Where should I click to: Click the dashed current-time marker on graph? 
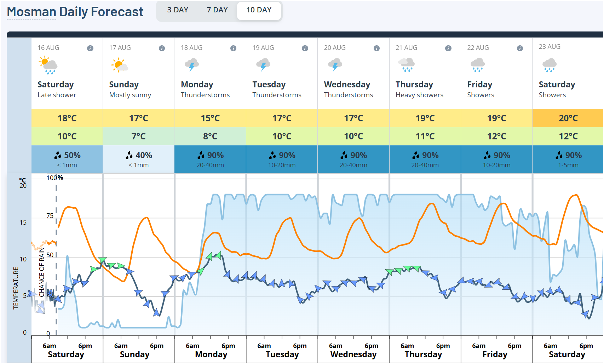(56, 248)
